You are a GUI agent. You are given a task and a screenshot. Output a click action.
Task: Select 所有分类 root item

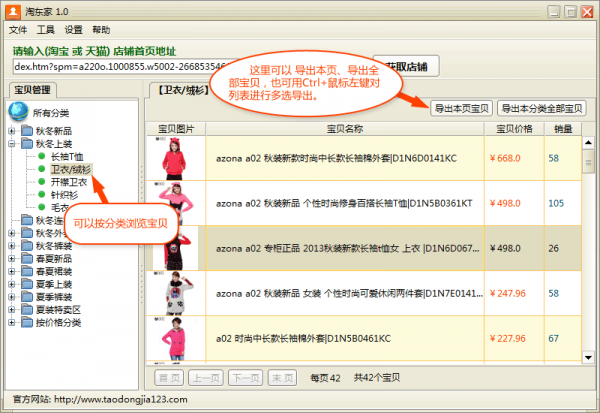[51, 113]
